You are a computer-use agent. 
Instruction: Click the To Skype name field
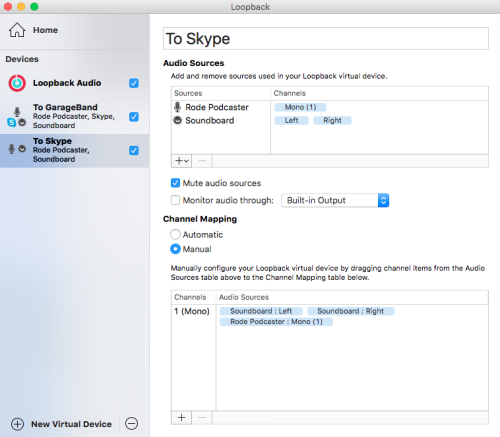tap(326, 39)
